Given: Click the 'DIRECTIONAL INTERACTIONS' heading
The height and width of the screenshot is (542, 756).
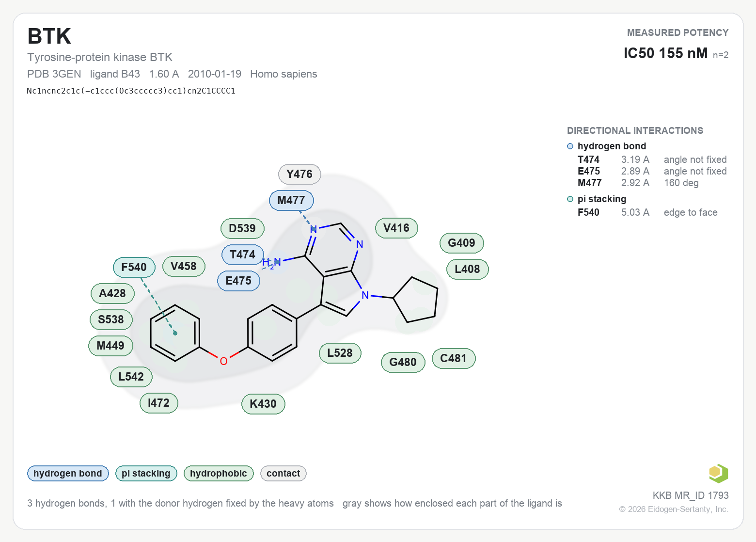Looking at the screenshot, I should pos(635,131).
